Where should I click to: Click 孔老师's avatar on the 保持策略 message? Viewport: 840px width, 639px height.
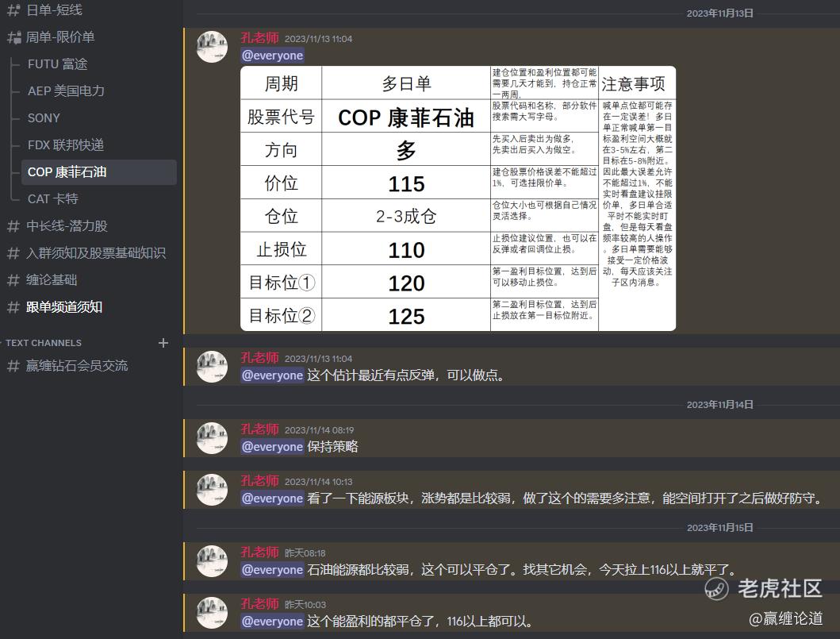(212, 438)
